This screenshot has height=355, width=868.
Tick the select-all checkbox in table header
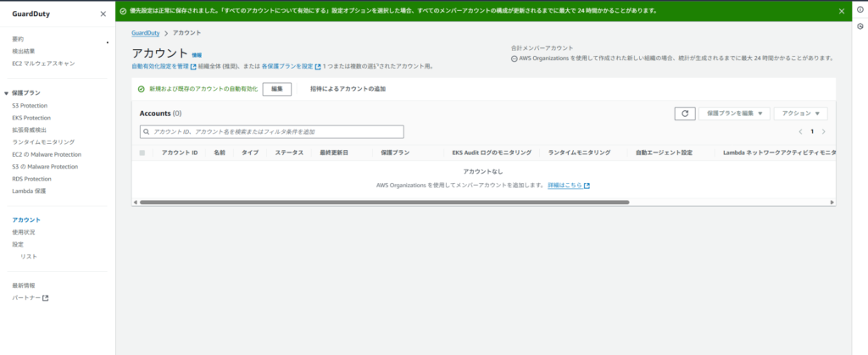[142, 153]
